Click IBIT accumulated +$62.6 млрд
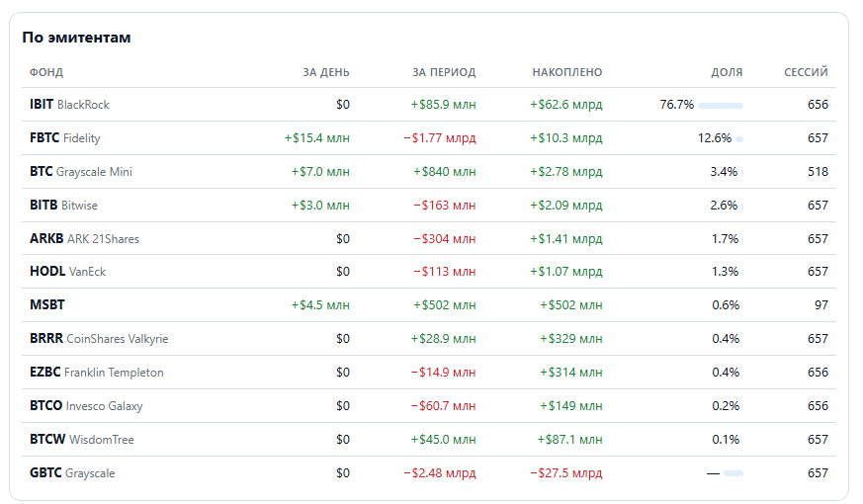The image size is (863, 504). pyautogui.click(x=566, y=105)
